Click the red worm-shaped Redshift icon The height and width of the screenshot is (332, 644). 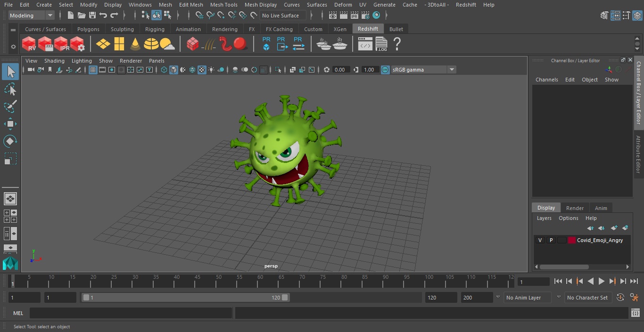[x=226, y=44]
